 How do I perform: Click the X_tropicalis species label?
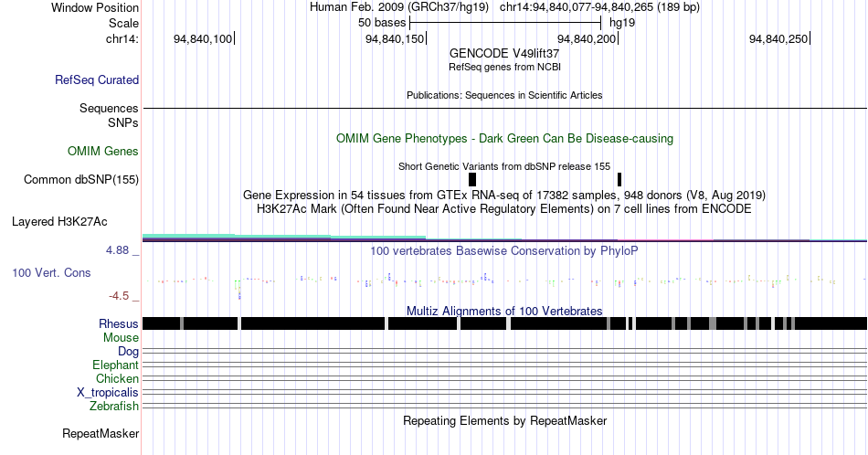click(x=108, y=393)
